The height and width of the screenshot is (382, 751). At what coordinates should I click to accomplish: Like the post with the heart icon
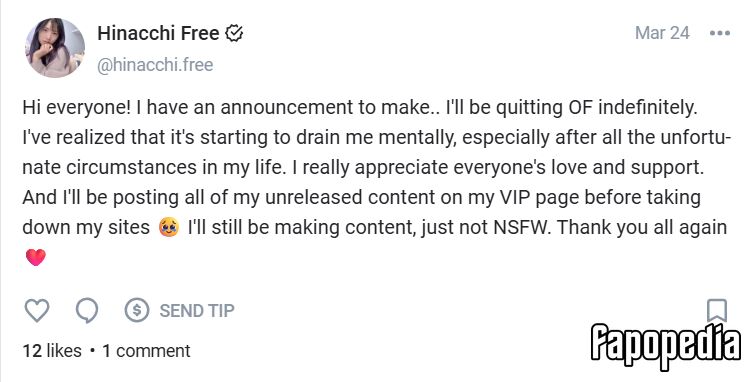click(36, 311)
